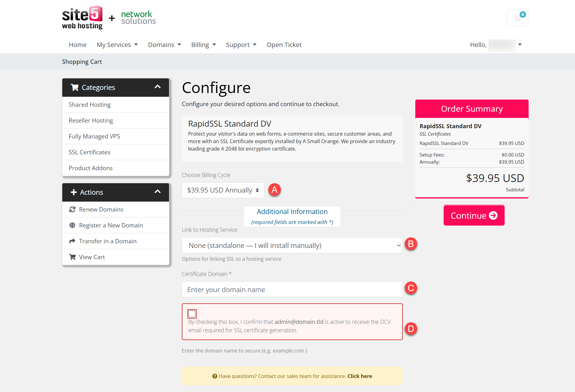Open Ticket from the navigation bar

click(284, 45)
